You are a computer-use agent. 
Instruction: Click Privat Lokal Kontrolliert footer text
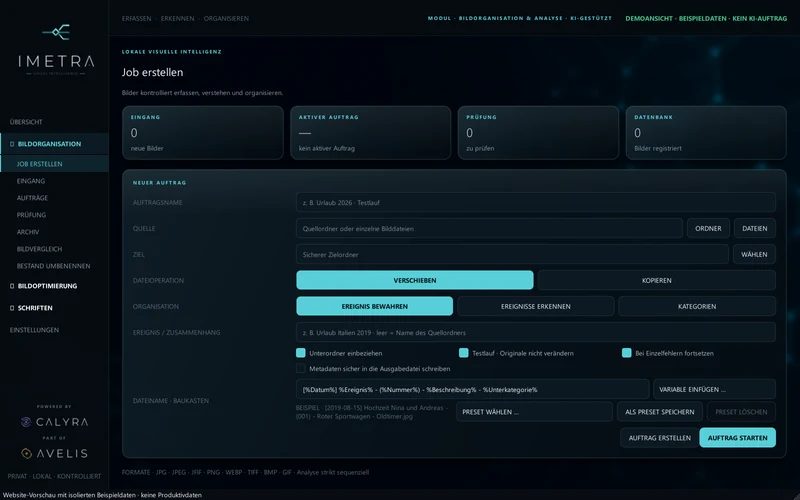coord(54,476)
